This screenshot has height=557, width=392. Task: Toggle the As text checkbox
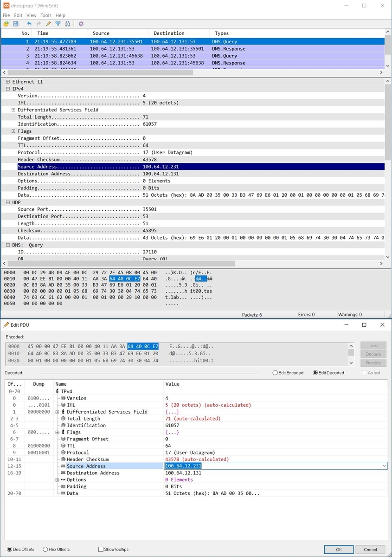tap(365, 373)
